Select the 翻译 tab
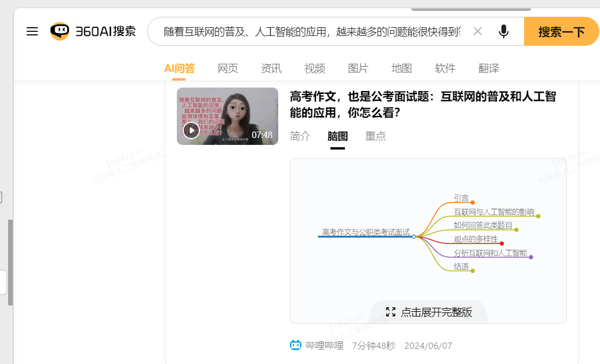Viewport: 600px width, 364px height. point(489,68)
